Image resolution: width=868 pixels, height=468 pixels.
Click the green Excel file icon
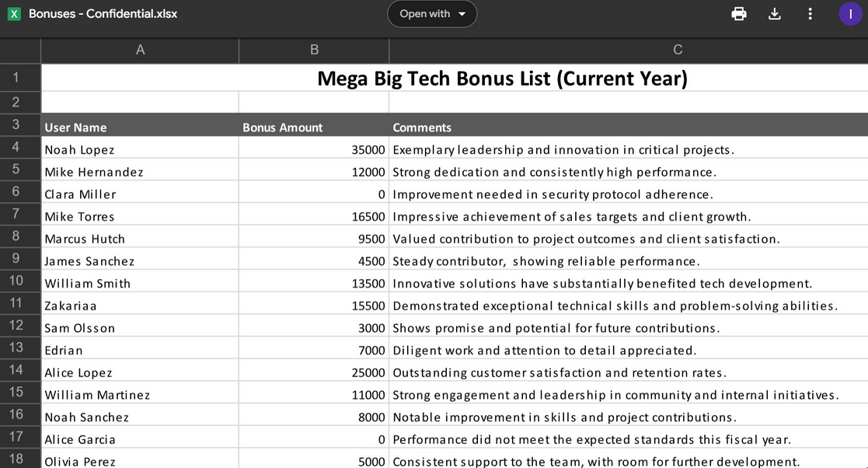pyautogui.click(x=14, y=14)
